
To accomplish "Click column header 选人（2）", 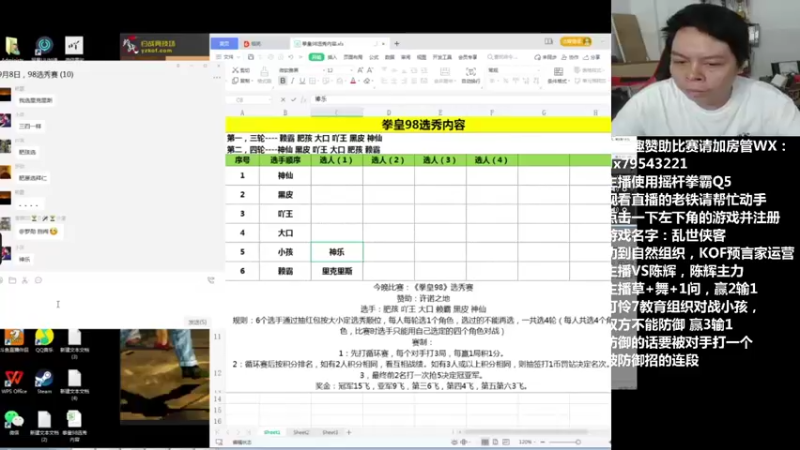I will [x=388, y=160].
